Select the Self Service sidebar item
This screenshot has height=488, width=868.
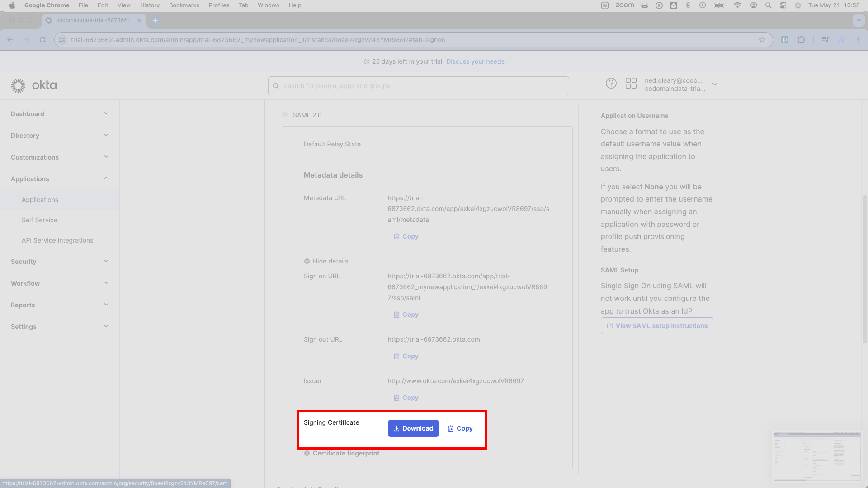(x=39, y=220)
